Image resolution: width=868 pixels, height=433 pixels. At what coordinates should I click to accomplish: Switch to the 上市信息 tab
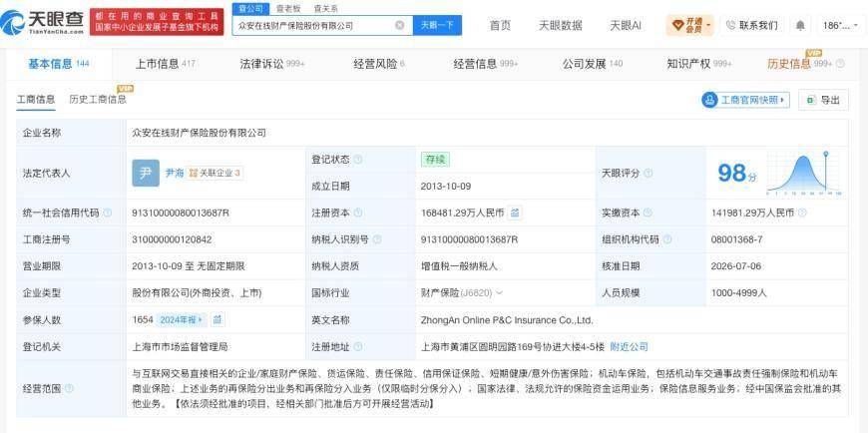[x=165, y=64]
